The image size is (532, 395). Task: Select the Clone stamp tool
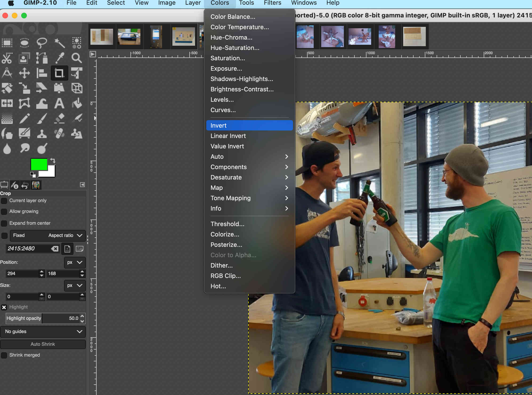click(x=42, y=134)
